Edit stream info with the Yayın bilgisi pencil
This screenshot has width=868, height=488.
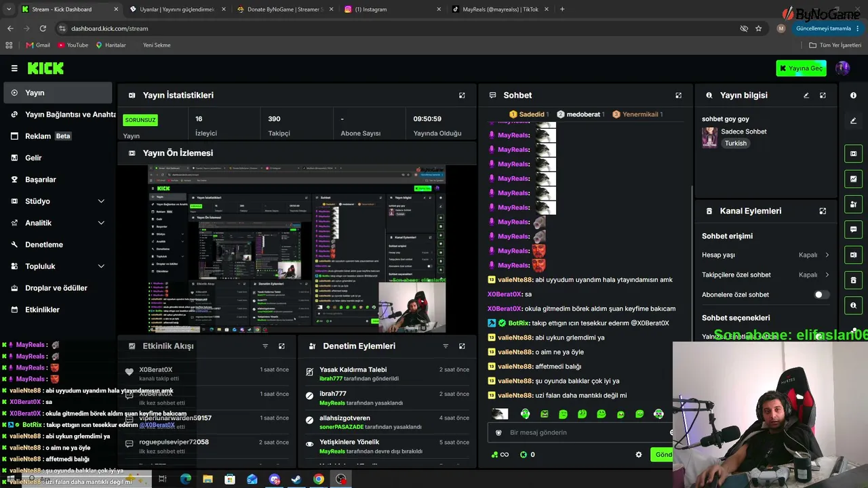[806, 96]
